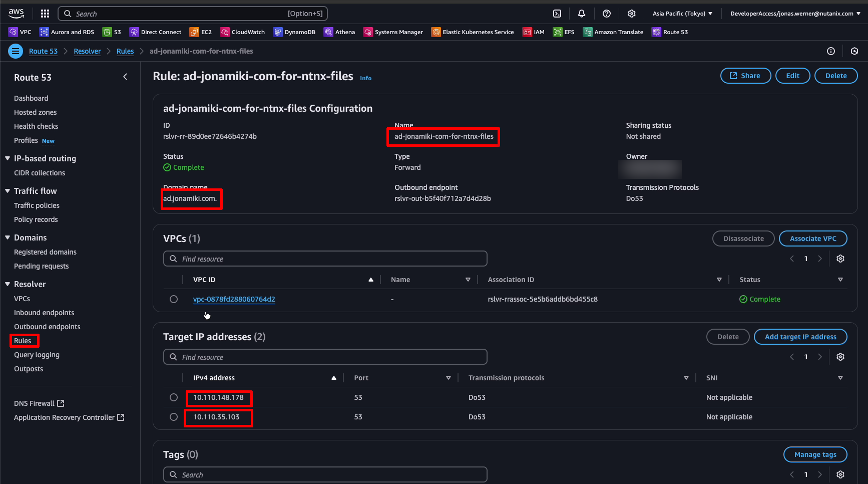Open Health checks in side navigation

pos(36,126)
